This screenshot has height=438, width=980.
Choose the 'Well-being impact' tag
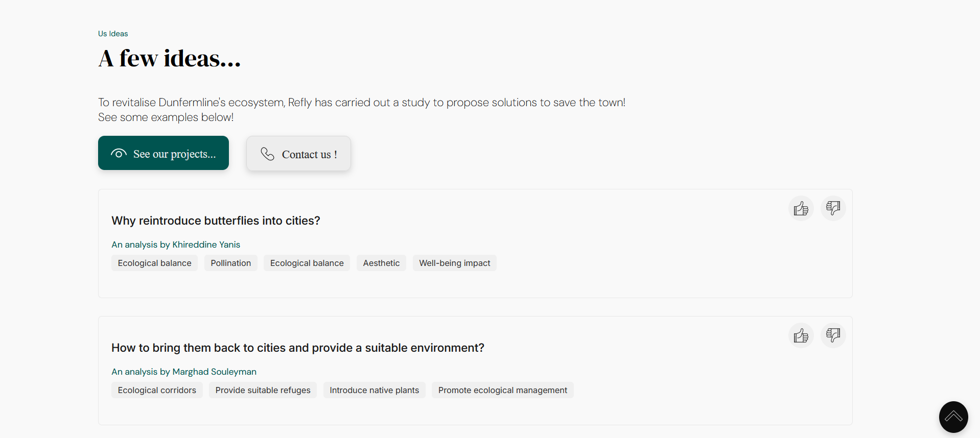(454, 263)
